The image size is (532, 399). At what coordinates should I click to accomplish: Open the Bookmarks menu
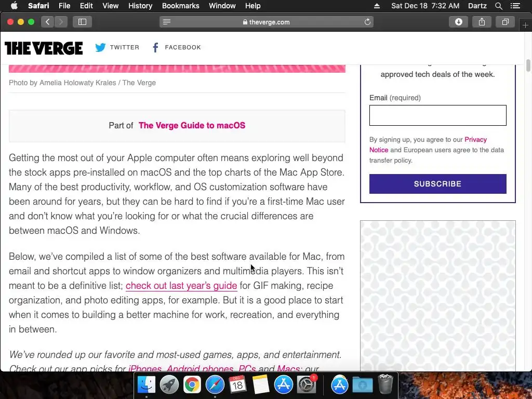180,5
